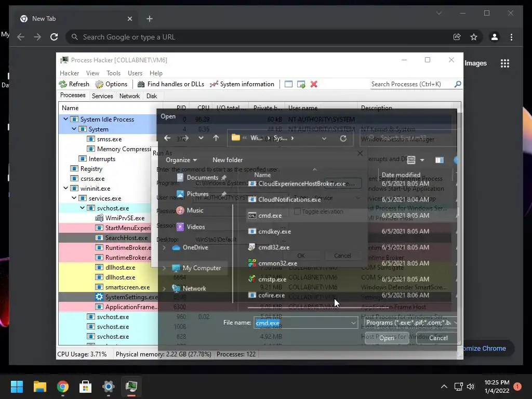Image resolution: width=532 pixels, height=399 pixels.
Task: Open the Tools menu
Action: pyautogui.click(x=113, y=73)
